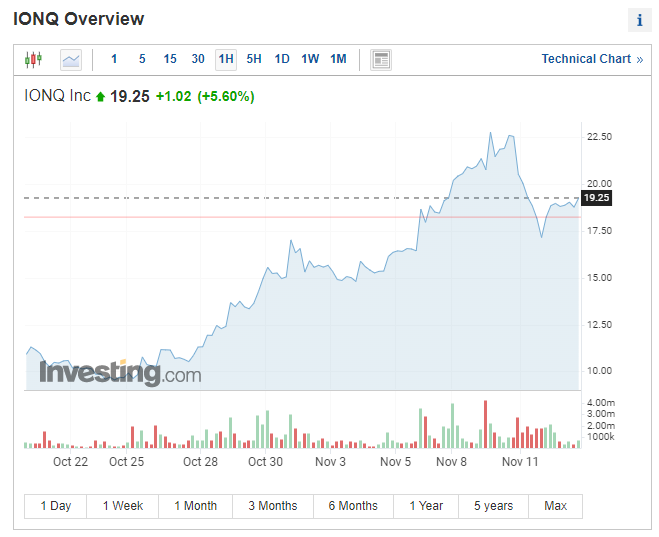Image resolution: width=659 pixels, height=537 pixels.
Task: Select the 1W interval
Action: 310,59
